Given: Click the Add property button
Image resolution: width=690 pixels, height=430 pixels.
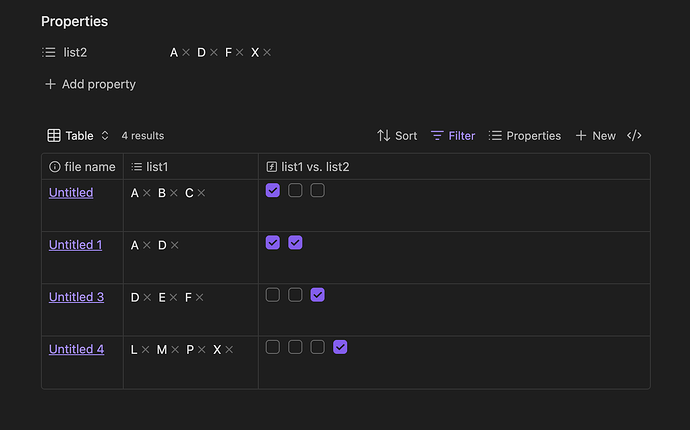Looking at the screenshot, I should click(90, 85).
